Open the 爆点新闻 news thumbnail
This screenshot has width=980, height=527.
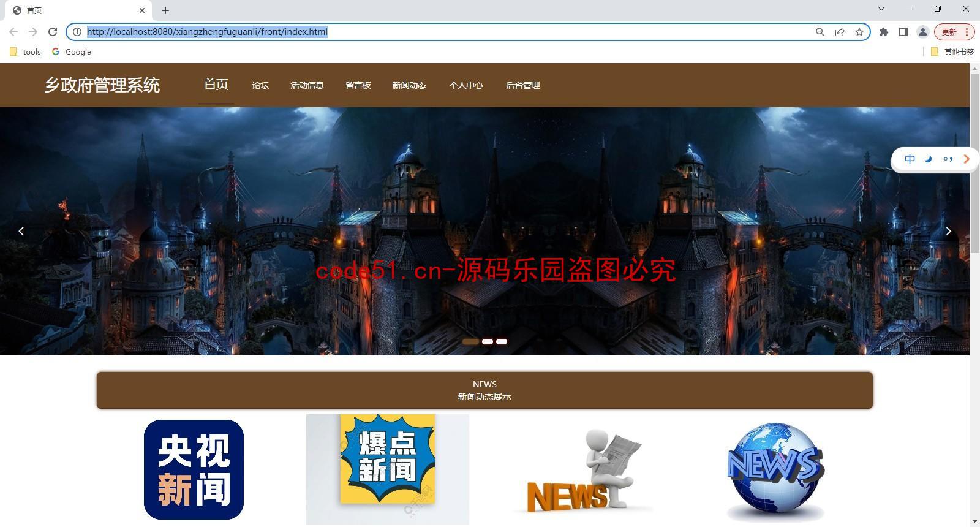(388, 469)
